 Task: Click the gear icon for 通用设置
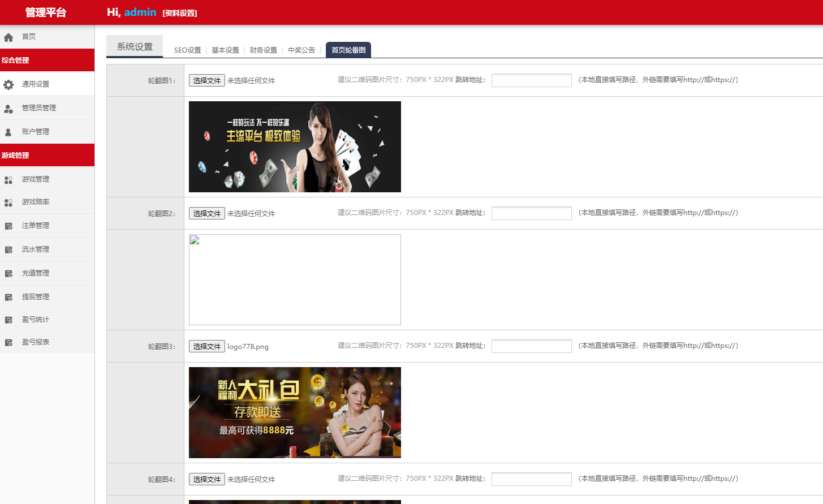[8, 85]
